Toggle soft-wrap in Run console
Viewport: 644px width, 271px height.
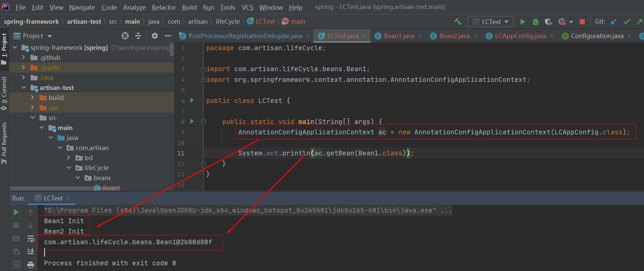pos(31,239)
